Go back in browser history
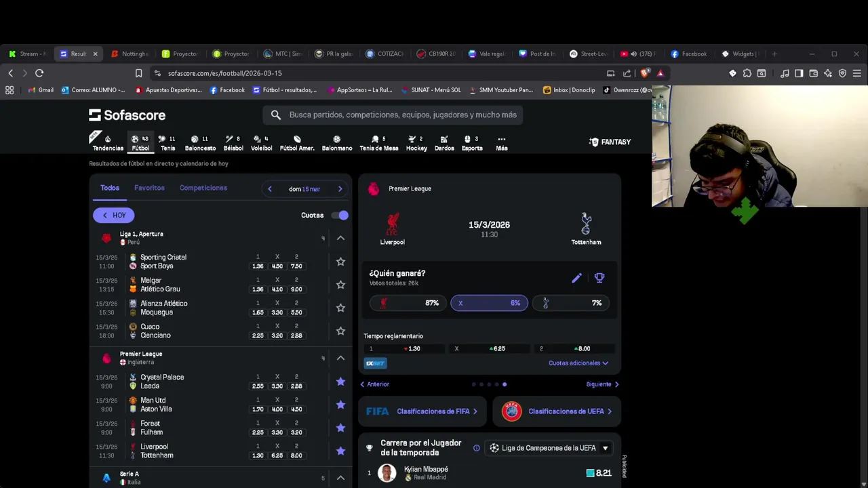Viewport: 868px width, 488px height. 10,73
